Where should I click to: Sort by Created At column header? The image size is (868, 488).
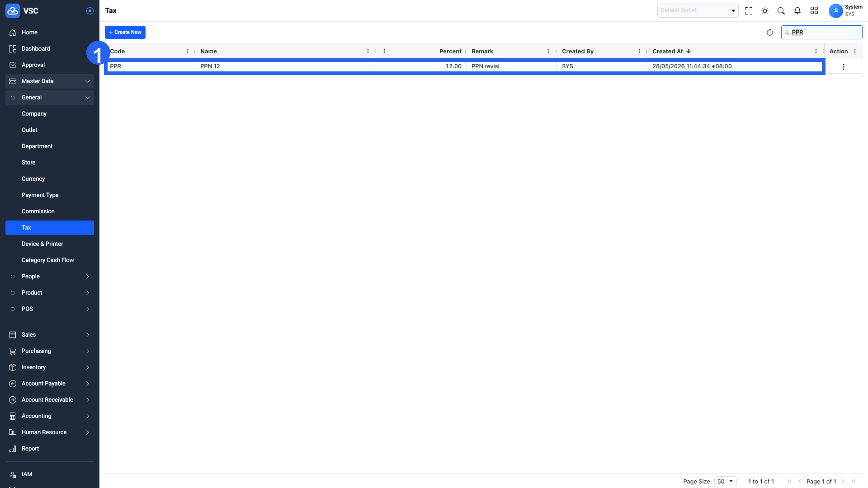pyautogui.click(x=668, y=52)
